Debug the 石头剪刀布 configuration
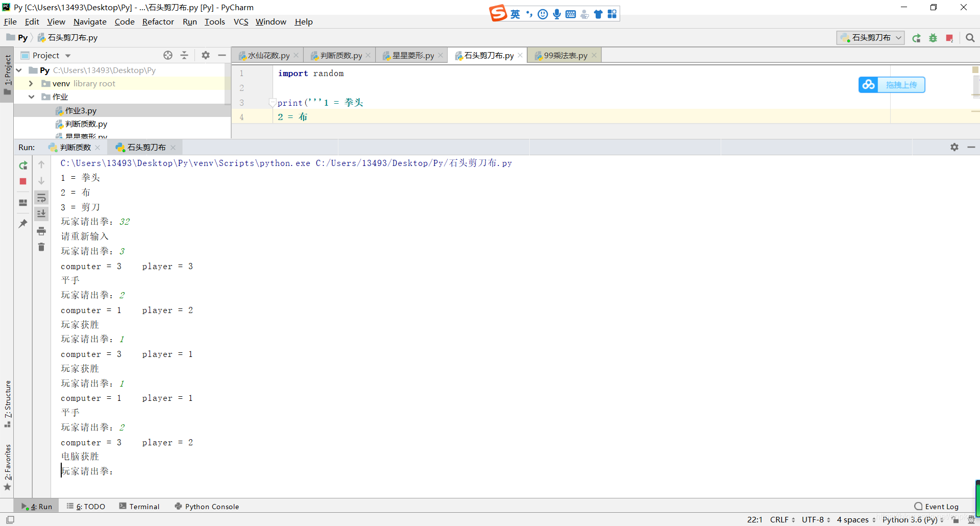Image resolution: width=980 pixels, height=526 pixels. pyautogui.click(x=933, y=38)
